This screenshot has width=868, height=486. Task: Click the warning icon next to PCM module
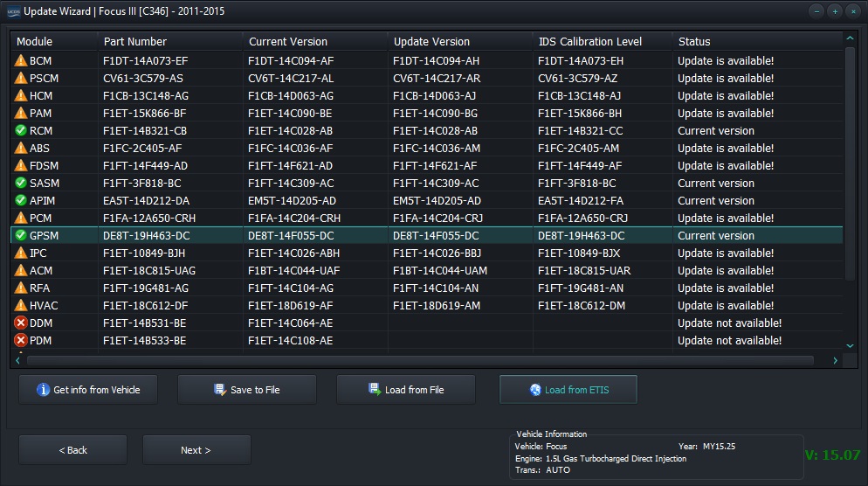click(x=21, y=219)
